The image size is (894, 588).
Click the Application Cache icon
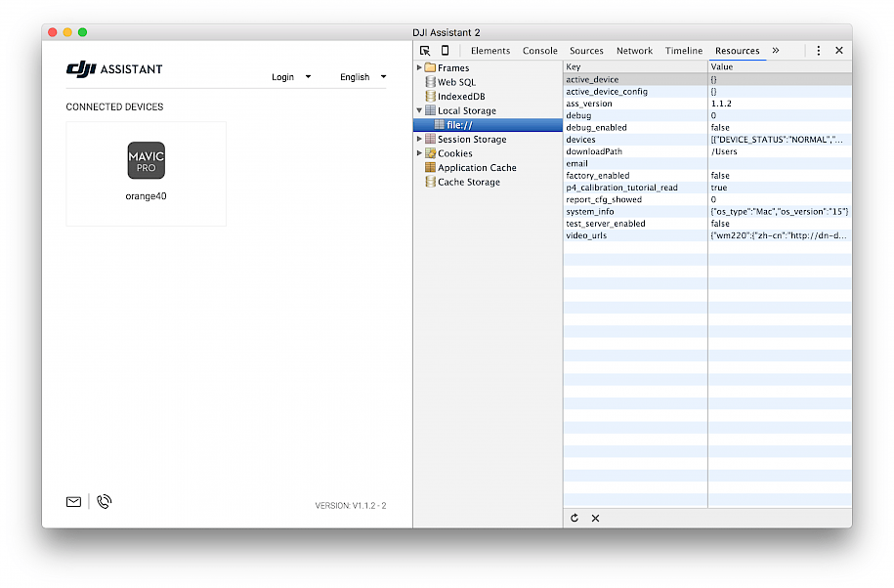431,168
